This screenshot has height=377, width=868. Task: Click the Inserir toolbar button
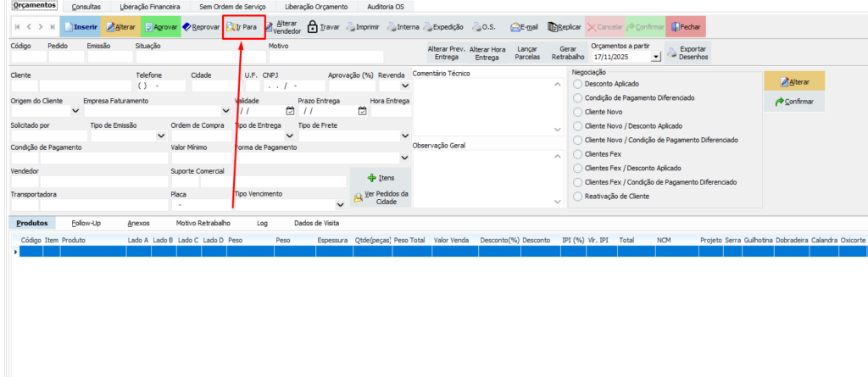(x=80, y=27)
